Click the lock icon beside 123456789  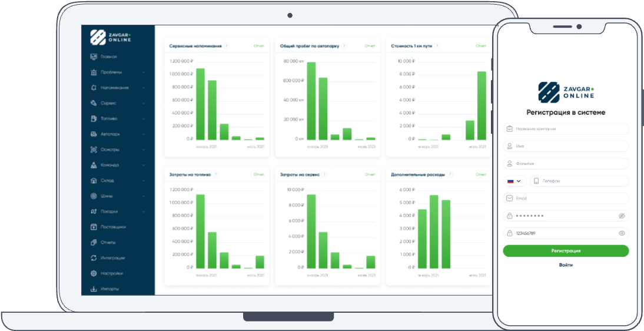(x=509, y=233)
